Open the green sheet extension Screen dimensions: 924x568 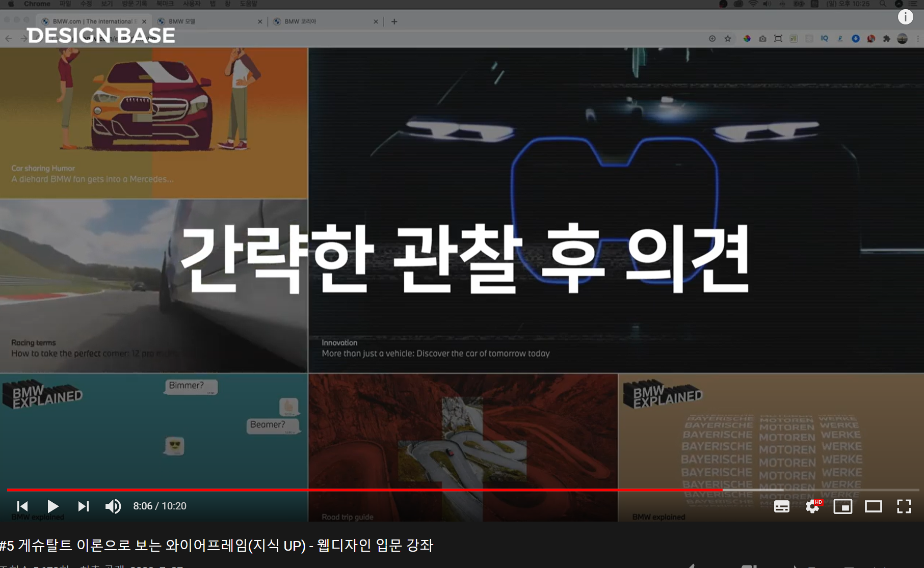(x=794, y=39)
